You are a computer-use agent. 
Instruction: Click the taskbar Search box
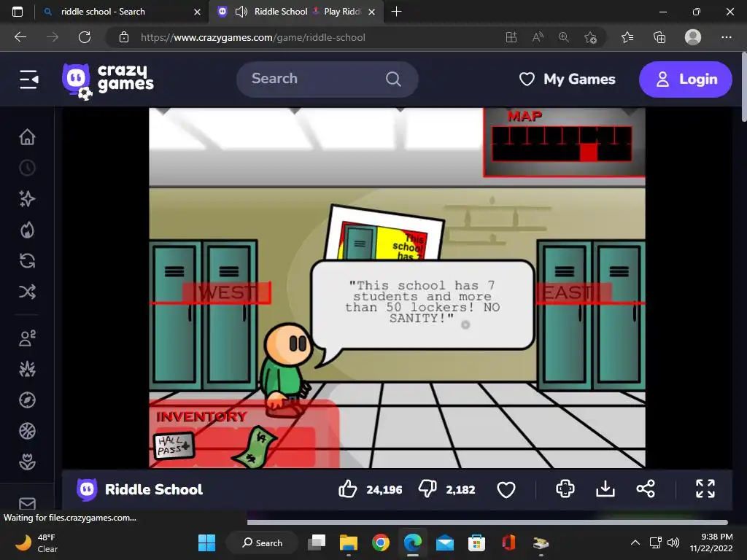[263, 542]
